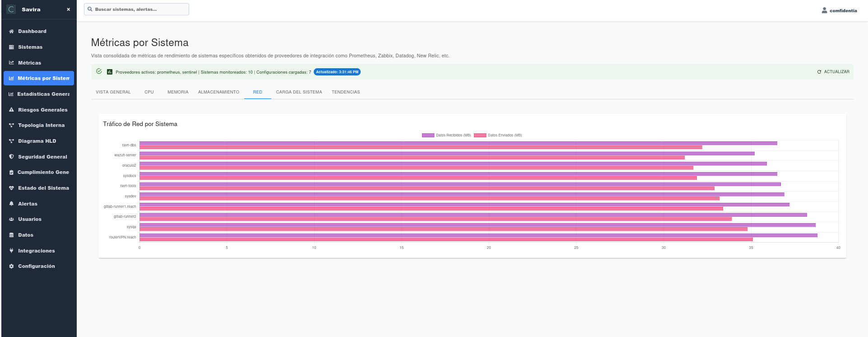Open the comfidentia user account menu
Screen dimensions: 868x337
pyautogui.click(x=839, y=10)
